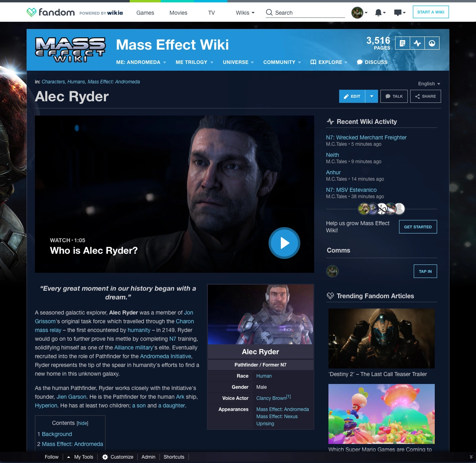476x463 pixels.
Task: Click the Fandom heart logo
Action: (x=31, y=12)
